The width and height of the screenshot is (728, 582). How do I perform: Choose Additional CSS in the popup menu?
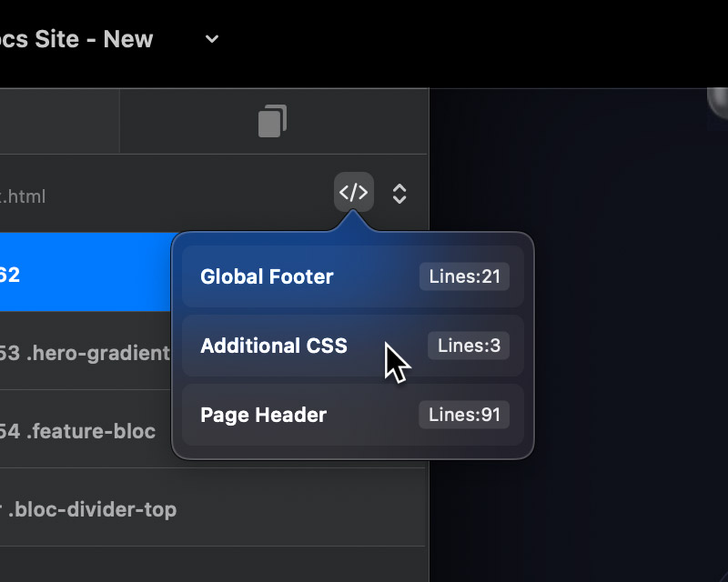pyautogui.click(x=274, y=346)
